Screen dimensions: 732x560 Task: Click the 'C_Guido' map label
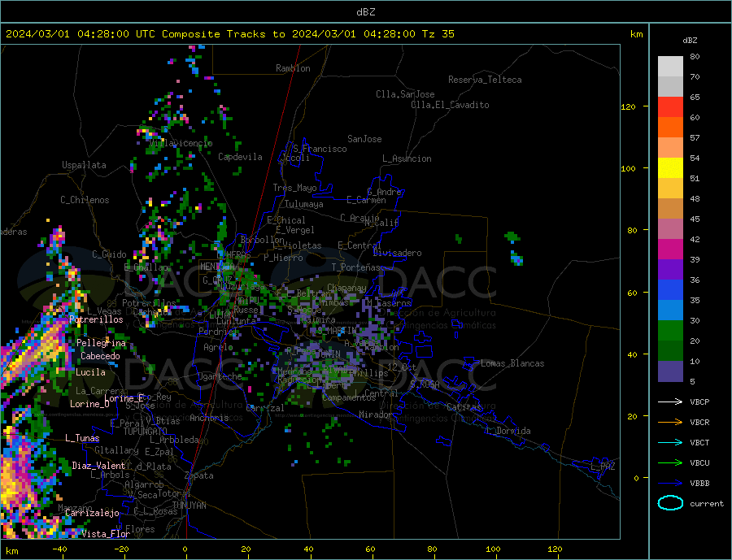coord(109,254)
